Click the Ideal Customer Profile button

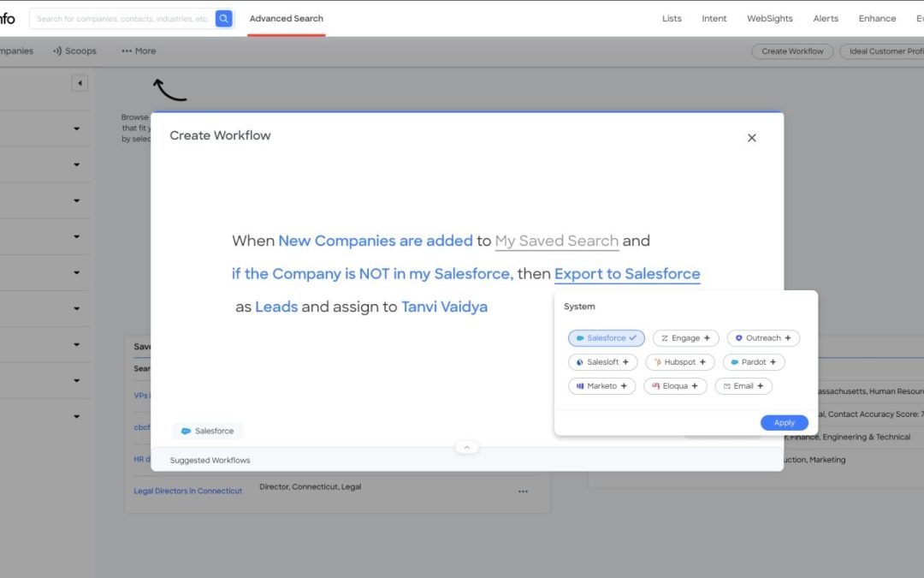point(883,51)
